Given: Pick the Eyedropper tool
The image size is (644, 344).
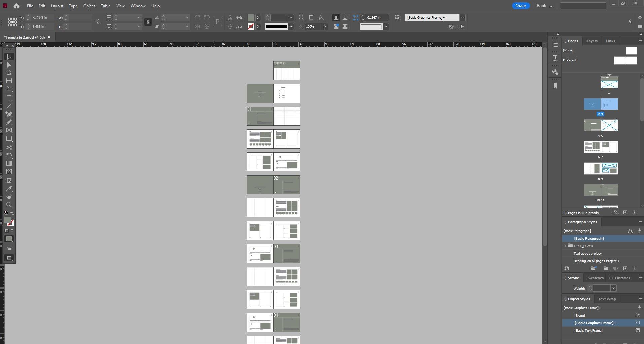Looking at the screenshot, I should [9, 189].
